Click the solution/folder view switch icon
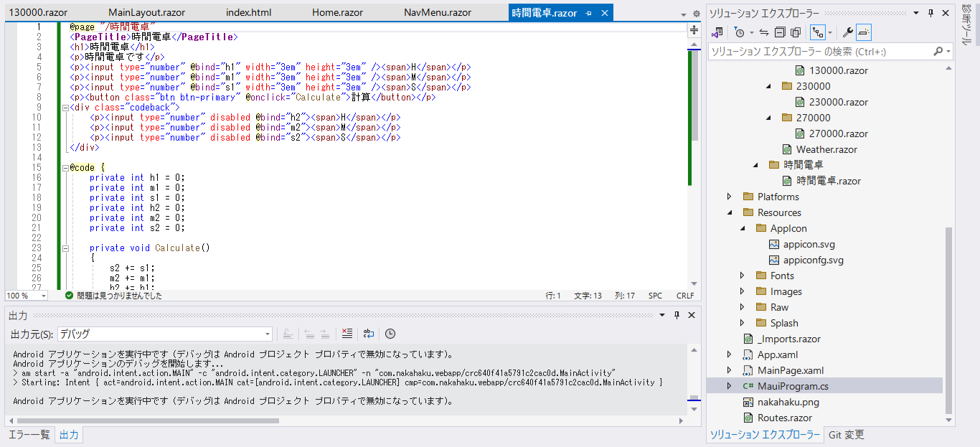The width and height of the screenshot is (980, 447). 717,32
